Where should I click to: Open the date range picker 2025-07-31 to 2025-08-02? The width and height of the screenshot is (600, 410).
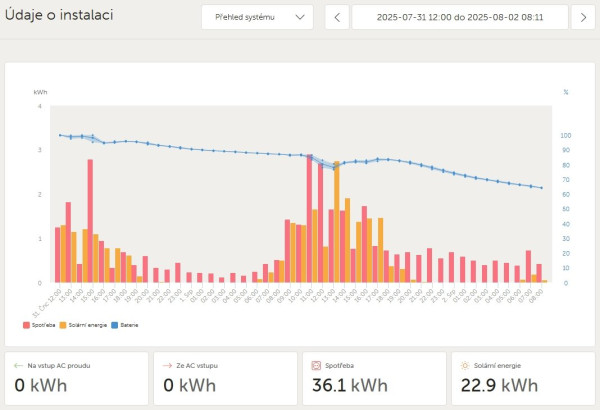tap(460, 17)
